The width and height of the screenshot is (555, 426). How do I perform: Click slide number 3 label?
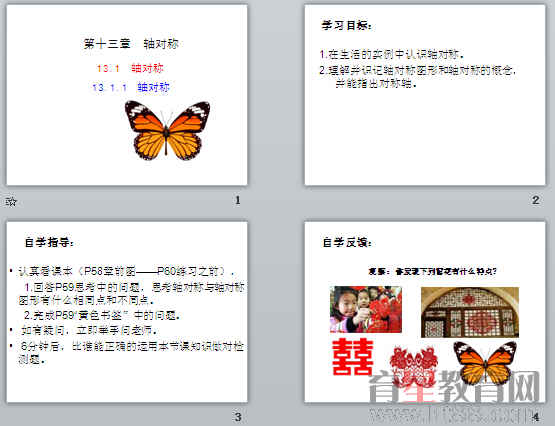pos(238,417)
